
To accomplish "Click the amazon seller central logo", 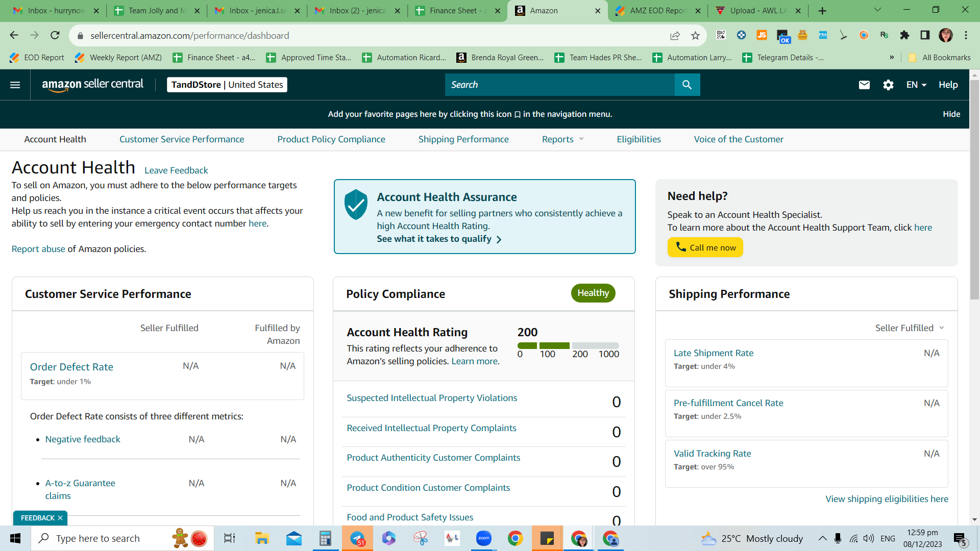I will coord(92,85).
